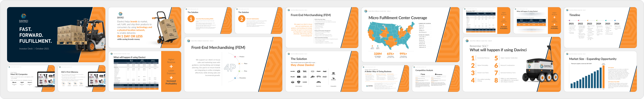This screenshot has width=644, height=99.
Task: Click the white plus sign under Higher Revenue
Action: [171, 67]
